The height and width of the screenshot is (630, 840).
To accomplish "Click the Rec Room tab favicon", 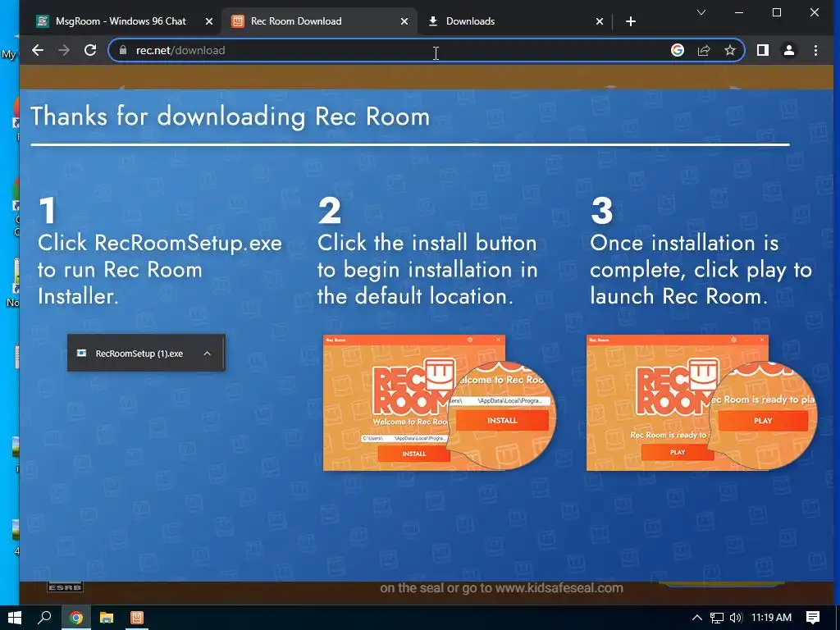I will pyautogui.click(x=238, y=21).
